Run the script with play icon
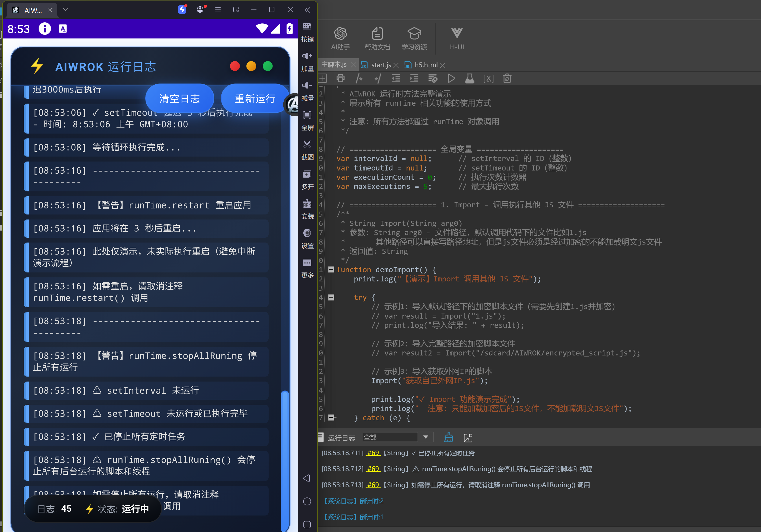Viewport: 761px width, 532px height. (x=451, y=79)
